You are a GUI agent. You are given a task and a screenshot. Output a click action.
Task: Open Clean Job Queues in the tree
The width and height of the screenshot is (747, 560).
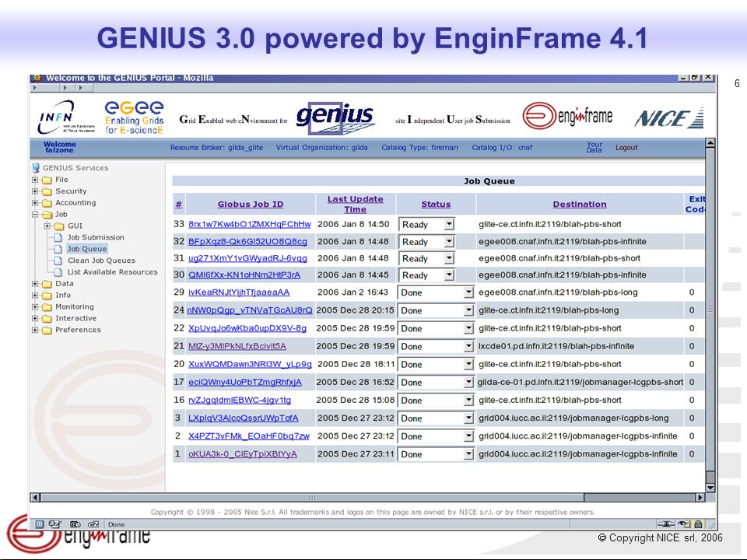point(101,261)
